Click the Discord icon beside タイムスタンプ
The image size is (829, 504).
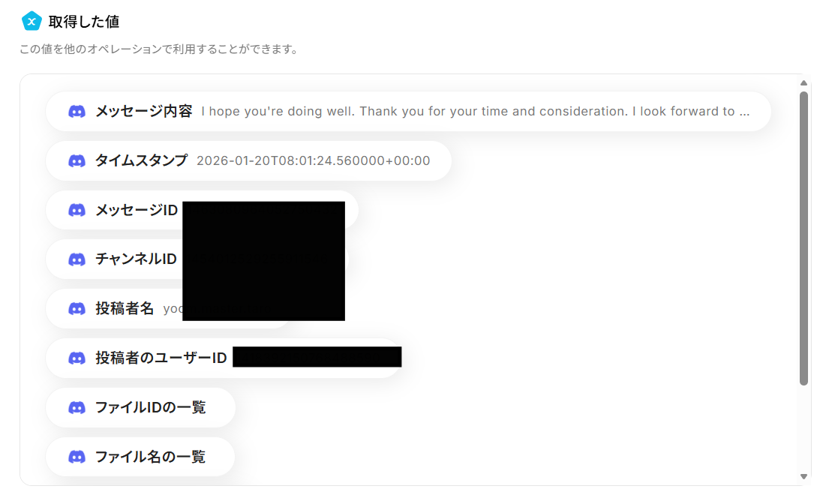coord(77,160)
